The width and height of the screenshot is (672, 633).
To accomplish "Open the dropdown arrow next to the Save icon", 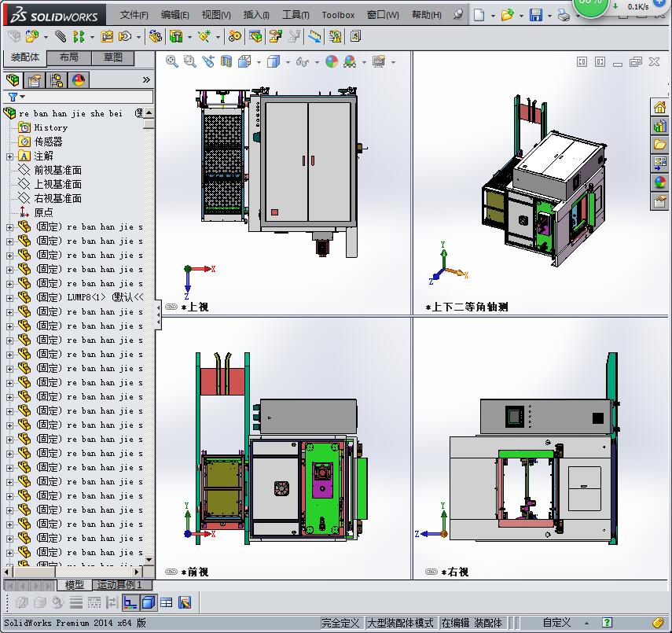I will 549,17.
